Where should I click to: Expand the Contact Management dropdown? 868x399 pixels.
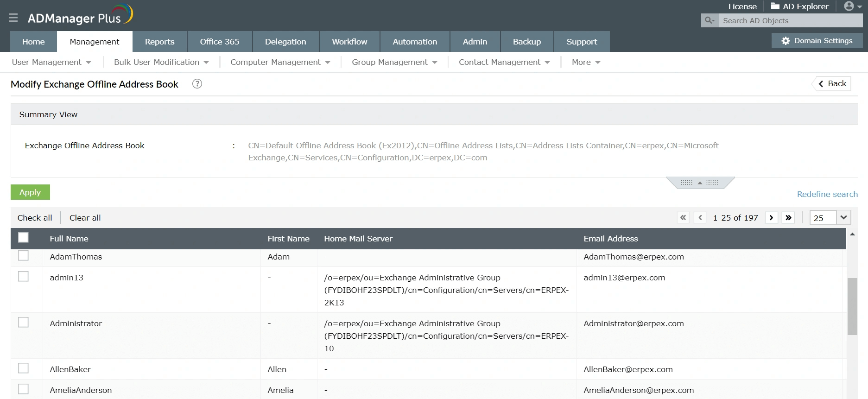point(504,62)
